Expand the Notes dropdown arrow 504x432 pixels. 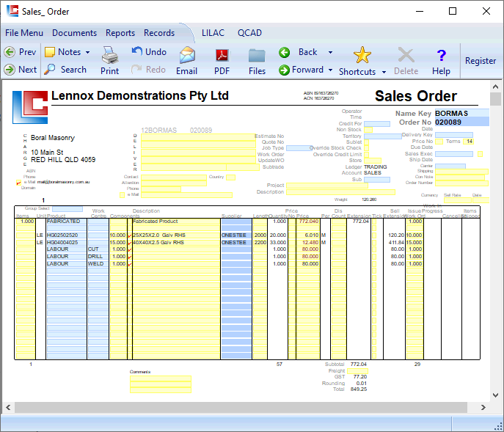(87, 52)
